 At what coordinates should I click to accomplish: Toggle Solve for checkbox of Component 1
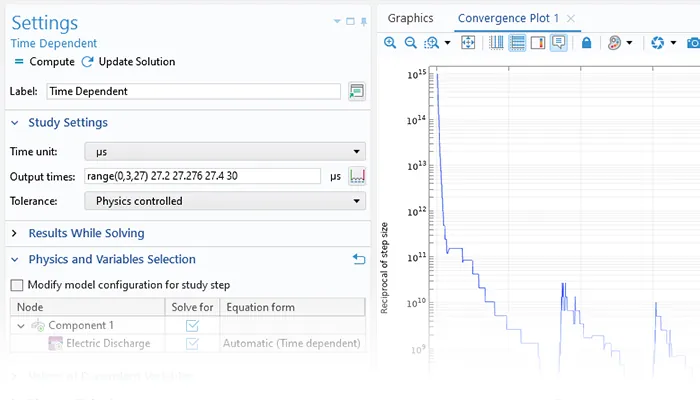pyautogui.click(x=193, y=326)
